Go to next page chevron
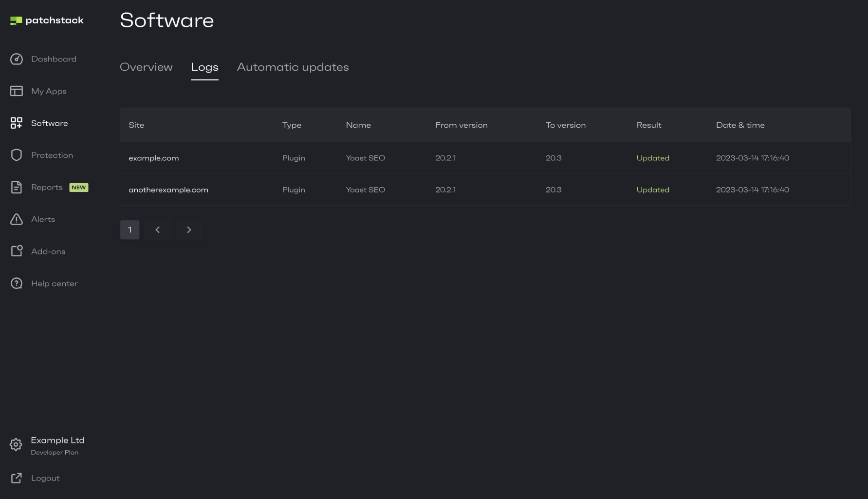Viewport: 868px width, 499px height. [x=189, y=230]
